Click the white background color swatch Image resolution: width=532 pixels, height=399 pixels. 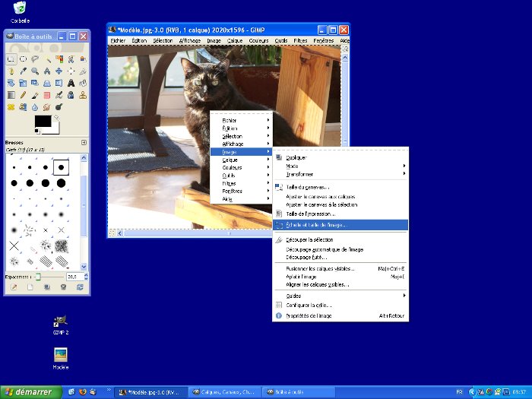coord(55,129)
